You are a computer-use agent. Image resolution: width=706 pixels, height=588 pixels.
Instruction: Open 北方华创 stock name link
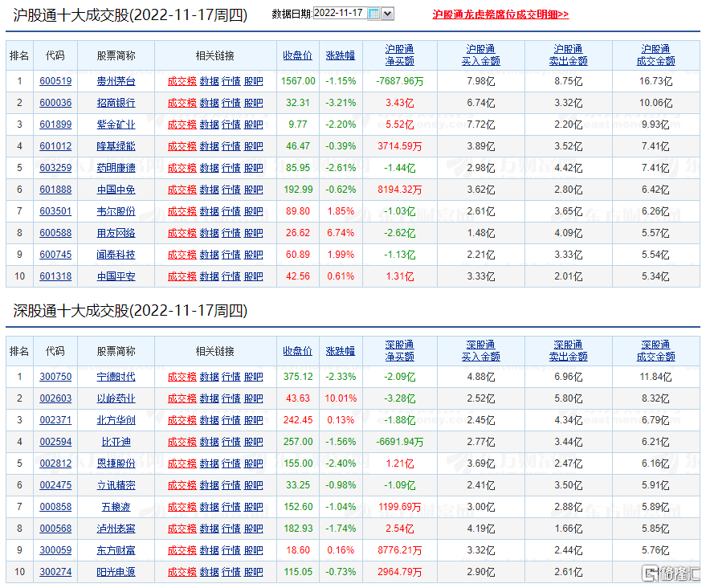click(x=116, y=419)
